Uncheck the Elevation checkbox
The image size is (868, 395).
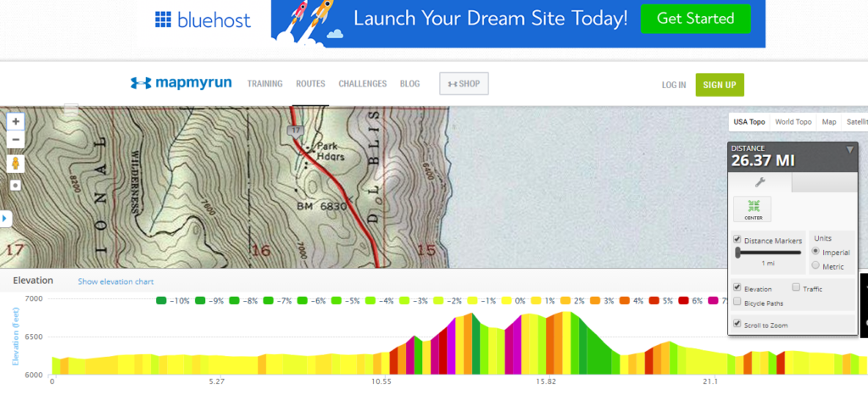[x=737, y=287]
